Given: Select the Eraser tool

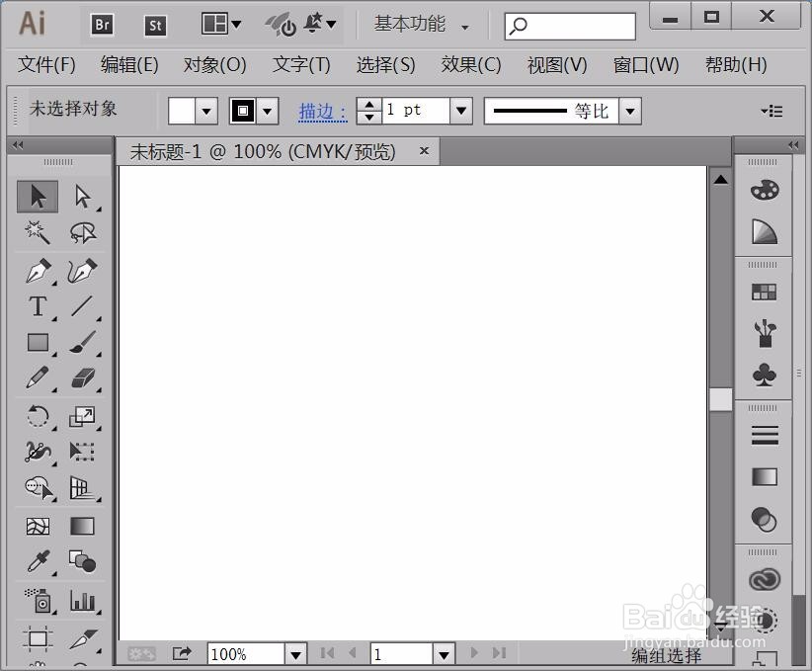Looking at the screenshot, I should (82, 378).
